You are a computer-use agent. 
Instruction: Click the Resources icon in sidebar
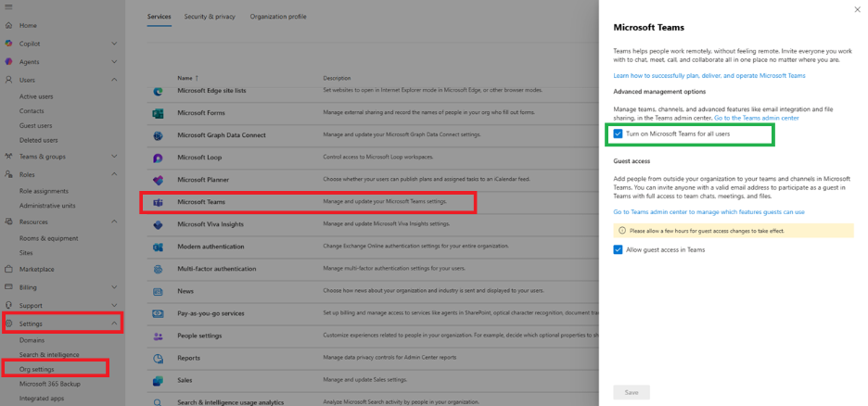[8, 222]
